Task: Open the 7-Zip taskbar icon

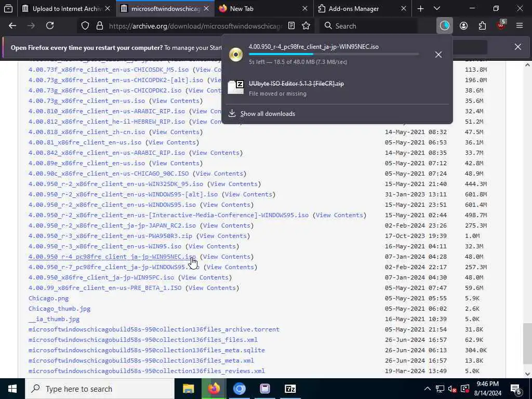Action: [290, 389]
